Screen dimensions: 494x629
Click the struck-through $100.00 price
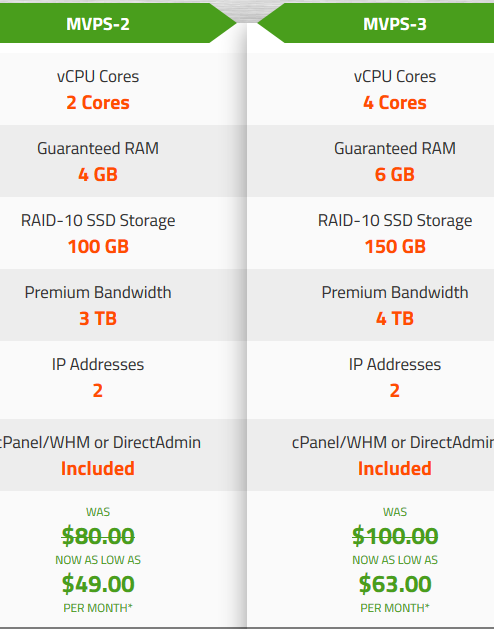pos(395,536)
